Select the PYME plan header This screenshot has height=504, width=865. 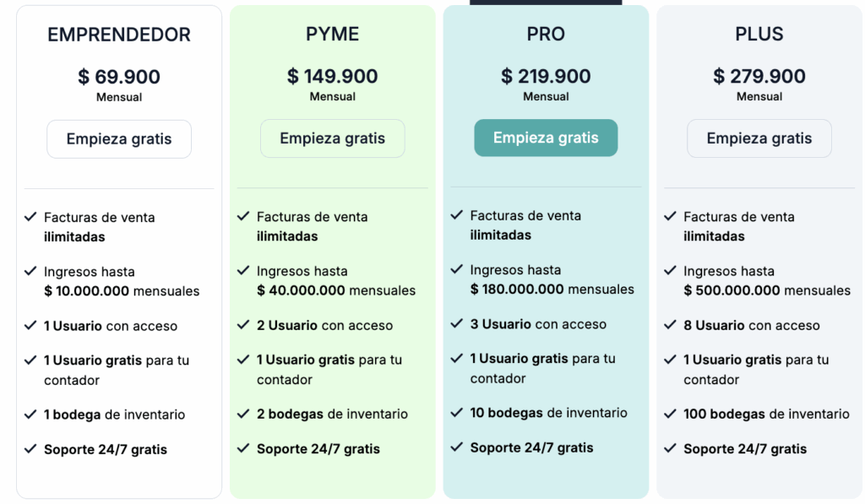click(332, 35)
